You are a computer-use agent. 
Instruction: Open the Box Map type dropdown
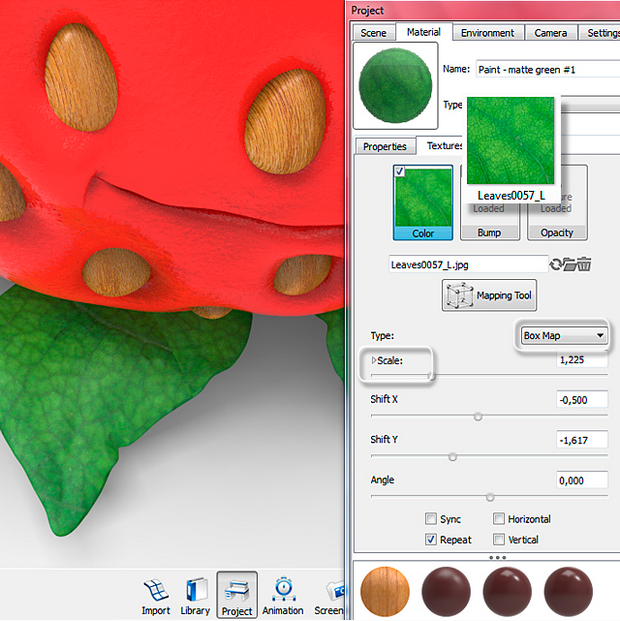pyautogui.click(x=564, y=335)
